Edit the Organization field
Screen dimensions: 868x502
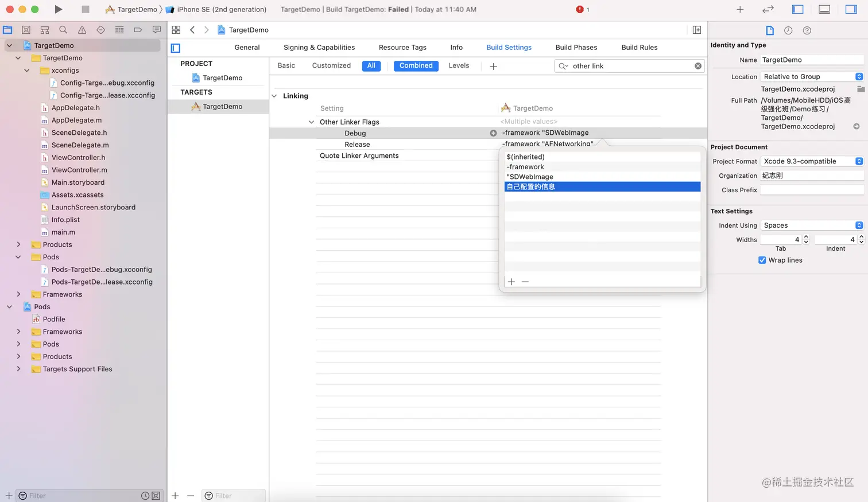(812, 176)
